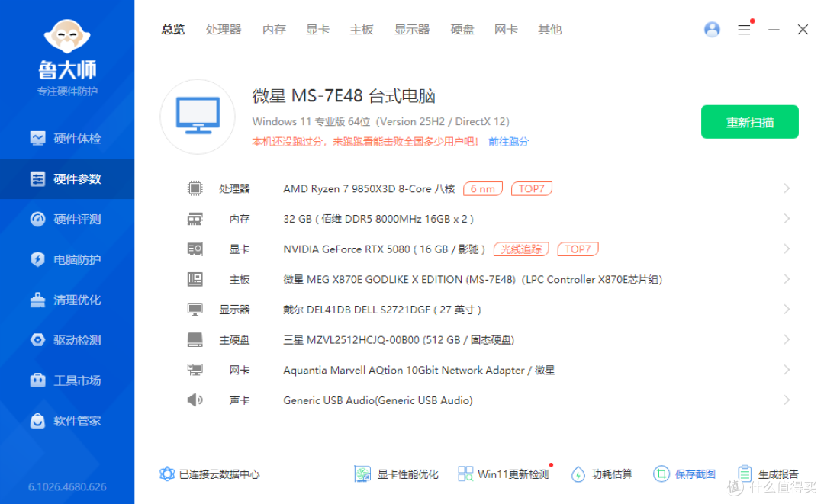Click the 光线追踪 badge

[x=521, y=249]
